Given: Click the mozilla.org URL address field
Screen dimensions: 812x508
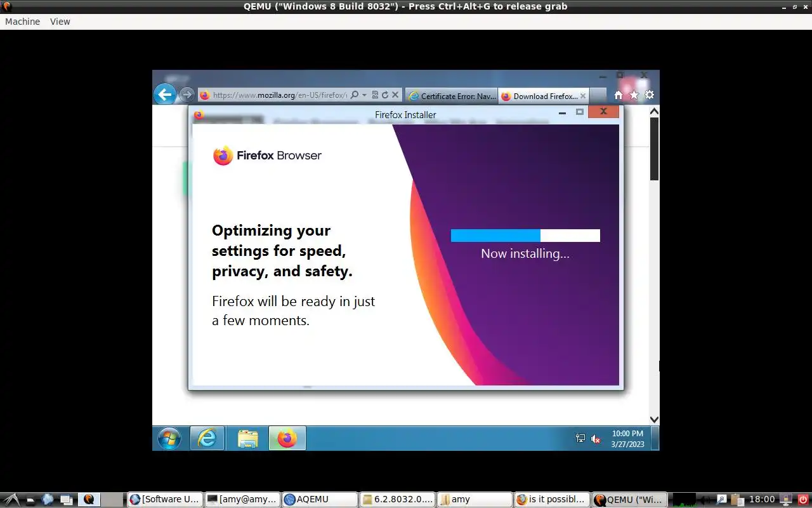Looking at the screenshot, I should point(280,95).
